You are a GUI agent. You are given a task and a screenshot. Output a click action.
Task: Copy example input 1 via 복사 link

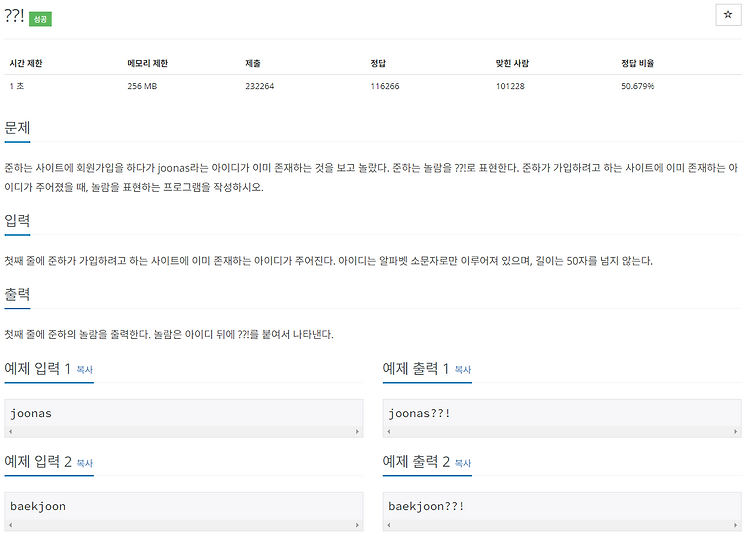(x=85, y=370)
